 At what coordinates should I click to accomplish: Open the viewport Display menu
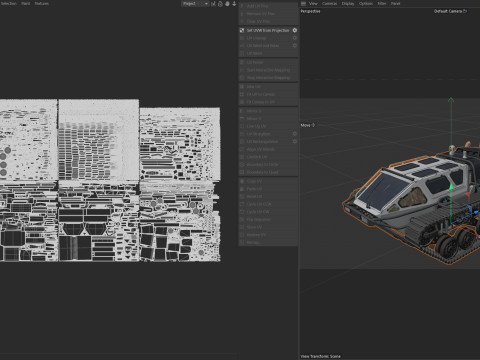click(x=348, y=3)
